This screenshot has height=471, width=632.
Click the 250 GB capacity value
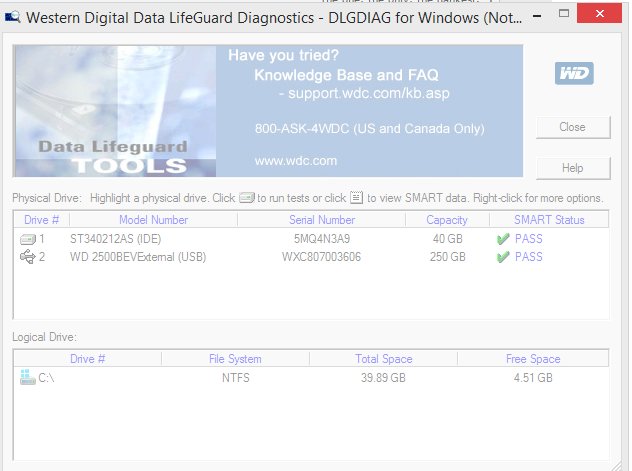click(447, 257)
